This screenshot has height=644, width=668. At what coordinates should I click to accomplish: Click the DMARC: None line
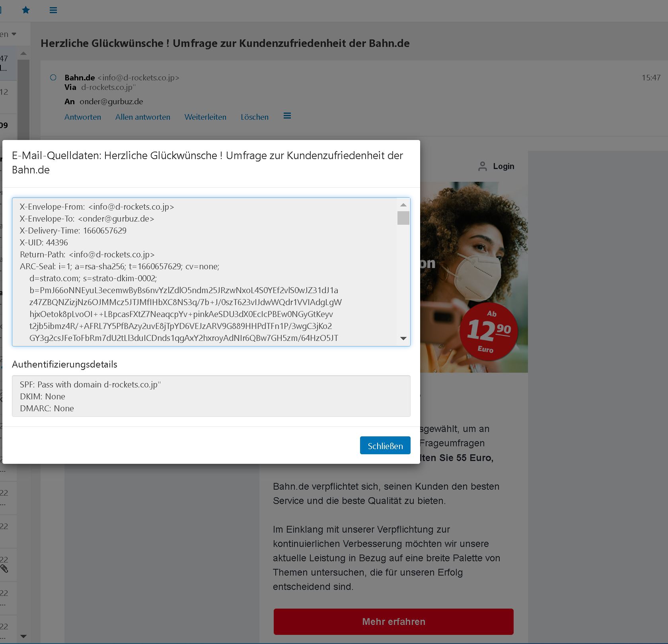click(x=47, y=409)
